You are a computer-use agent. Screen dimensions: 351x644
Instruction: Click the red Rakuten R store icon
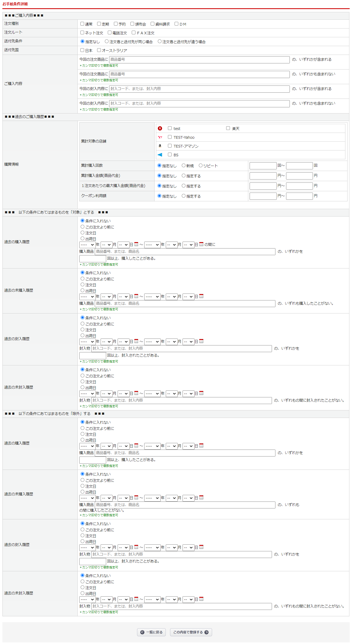point(160,128)
